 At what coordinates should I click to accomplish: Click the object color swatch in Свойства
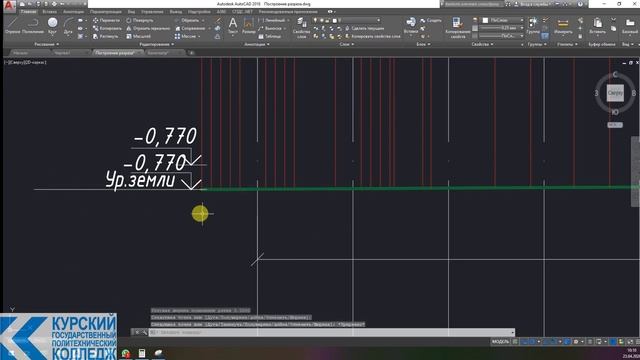485,20
